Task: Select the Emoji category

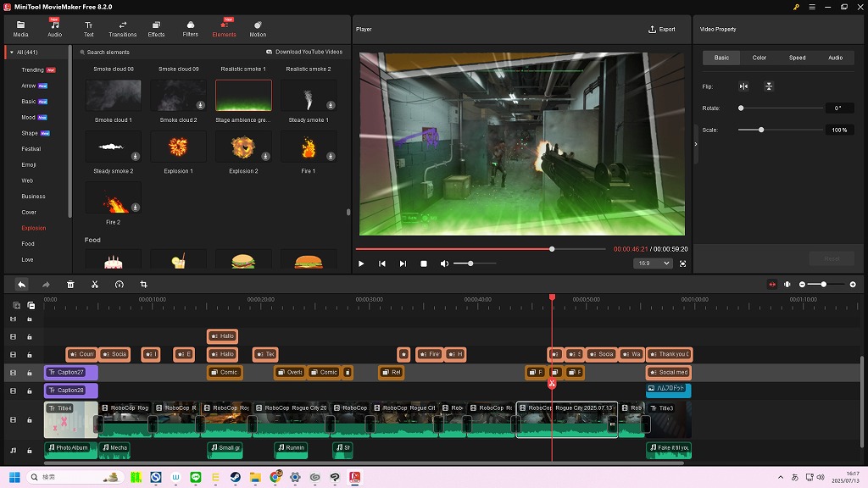Action: coord(29,165)
